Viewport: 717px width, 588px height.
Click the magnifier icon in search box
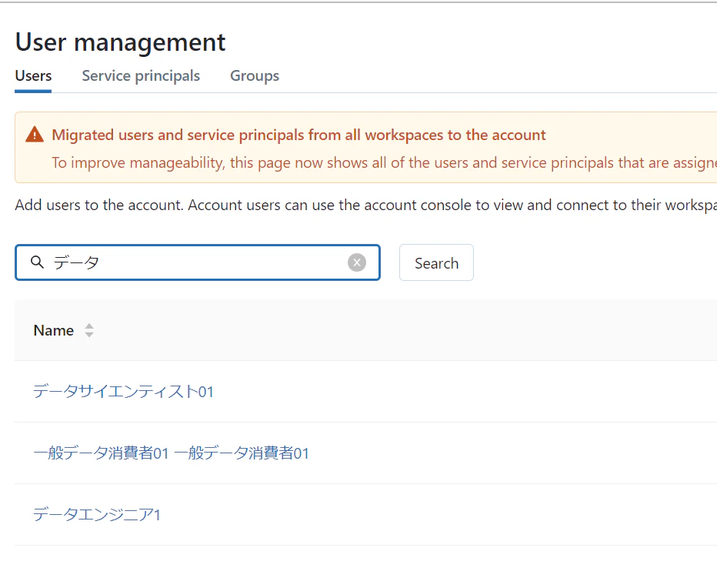coord(37,262)
